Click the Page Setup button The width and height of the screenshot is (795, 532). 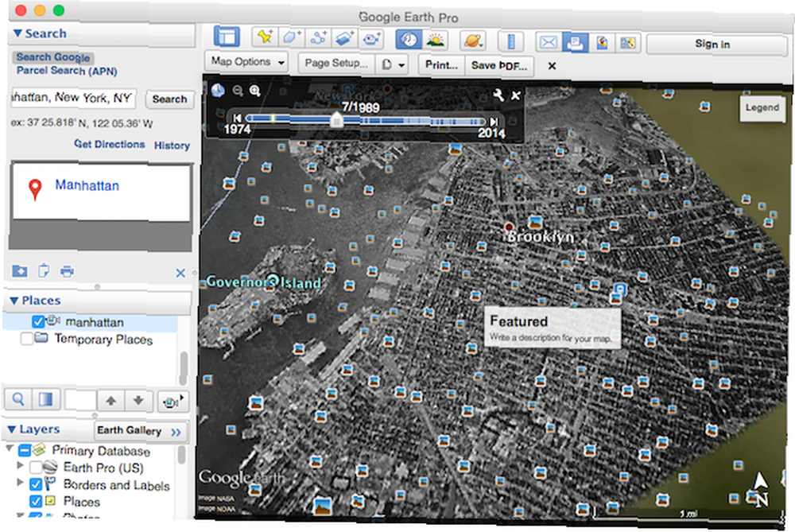(336, 64)
